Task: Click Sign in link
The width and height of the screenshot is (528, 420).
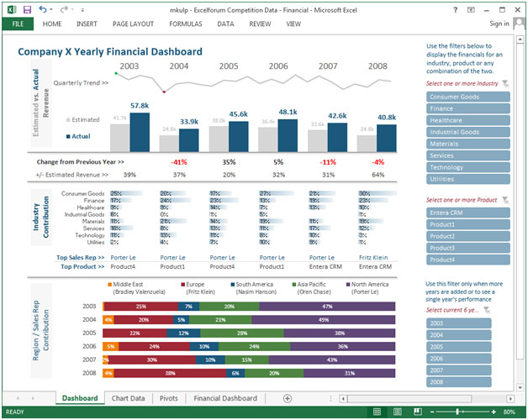Action: (499, 24)
